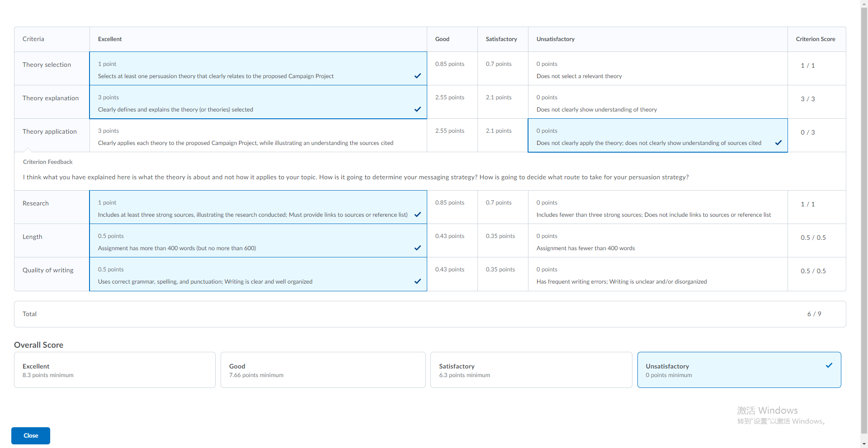
Task: Click Theory application Good 2.55 points cell
Action: [x=452, y=135]
